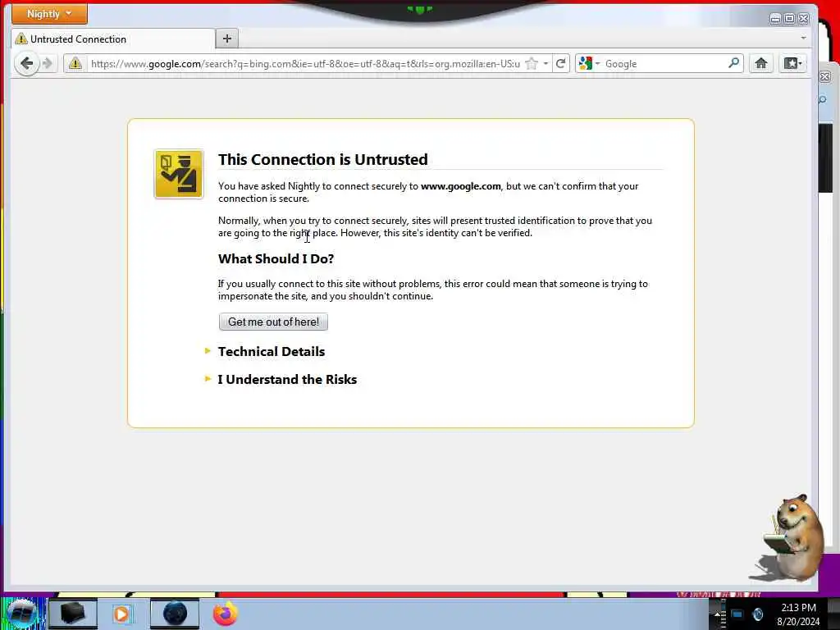Open the Windows Start orb
This screenshot has height=630, width=840.
pos(22,614)
